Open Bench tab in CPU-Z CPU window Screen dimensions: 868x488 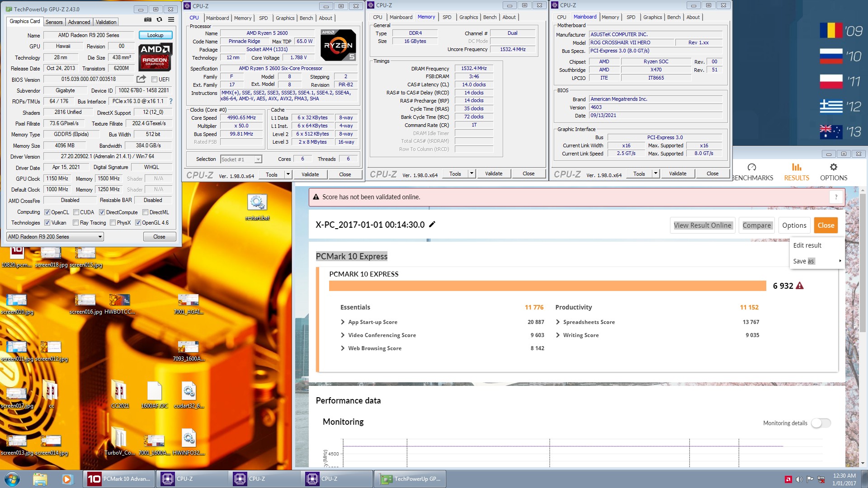(306, 18)
